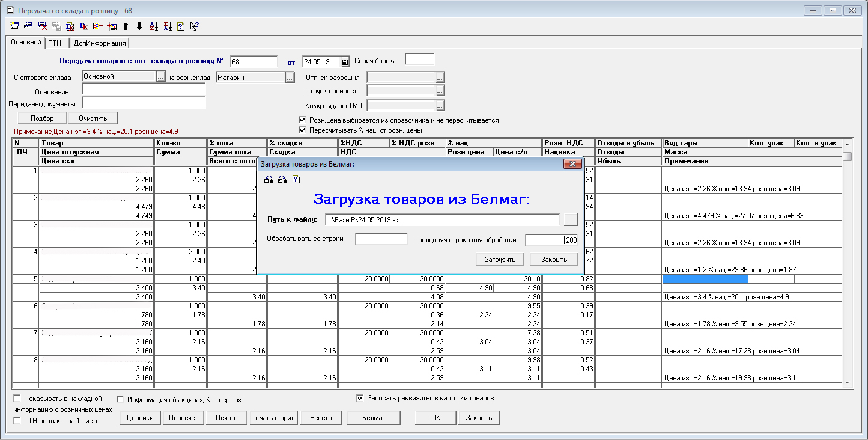Toggle 'Пересчитывать % нац. от розн. цены' checkbox
The width and height of the screenshot is (868, 440).
(x=302, y=130)
